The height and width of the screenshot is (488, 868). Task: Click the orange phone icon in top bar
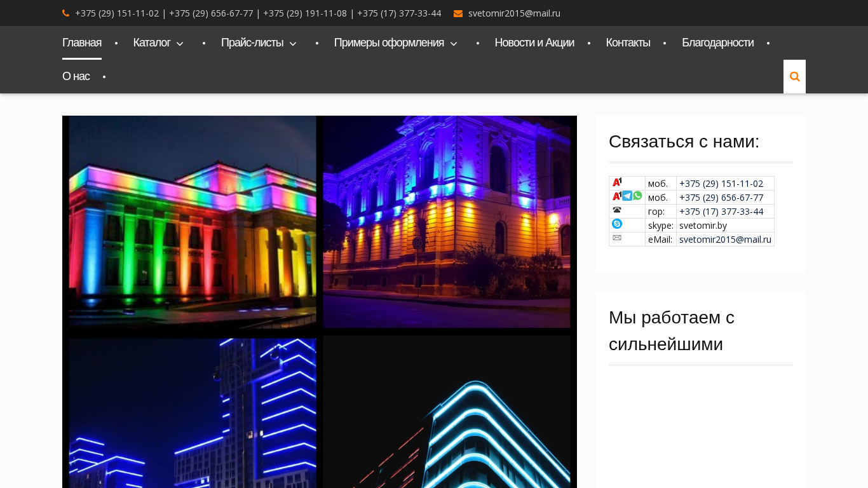click(x=65, y=13)
